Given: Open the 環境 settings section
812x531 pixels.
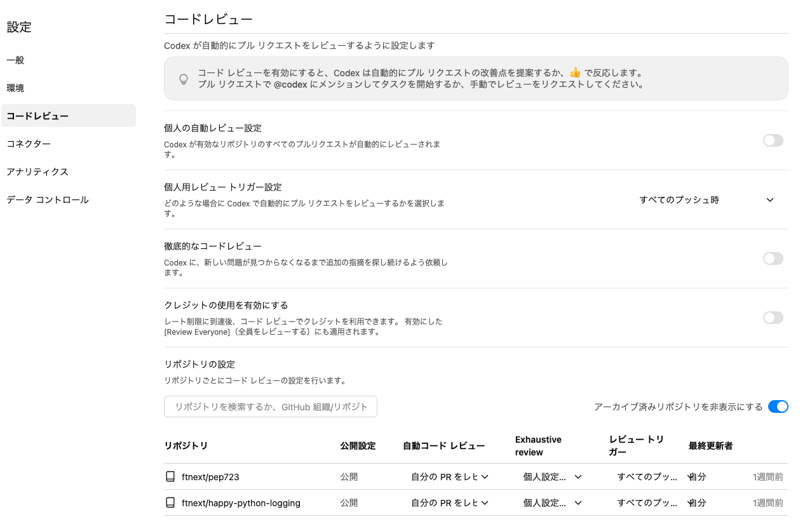Looking at the screenshot, I should [x=69, y=88].
